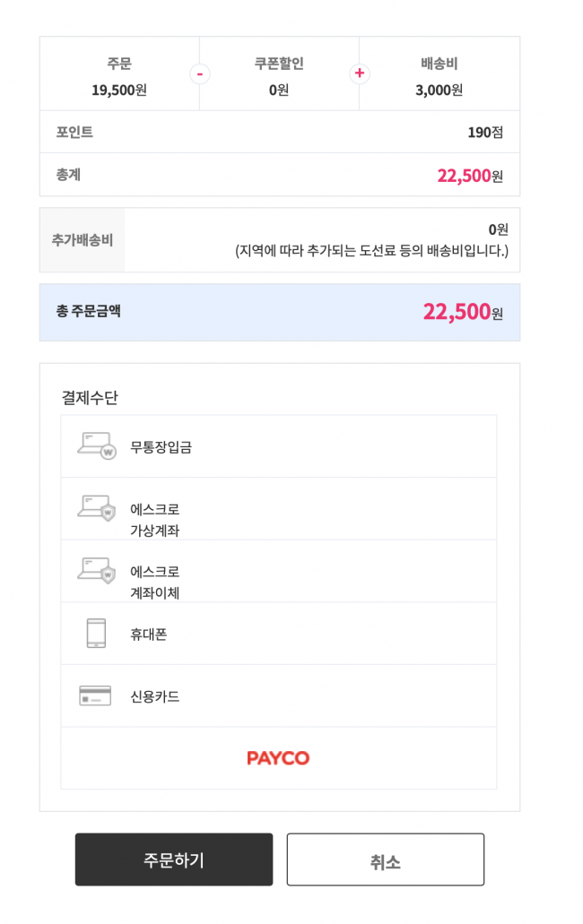This screenshot has height=924, width=583.
Task: Select 에스크로 가상계좌 payment option
Action: tap(279, 509)
